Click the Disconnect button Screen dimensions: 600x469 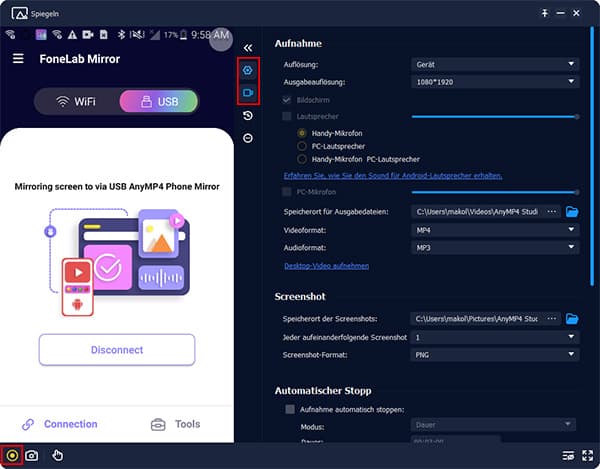[117, 350]
